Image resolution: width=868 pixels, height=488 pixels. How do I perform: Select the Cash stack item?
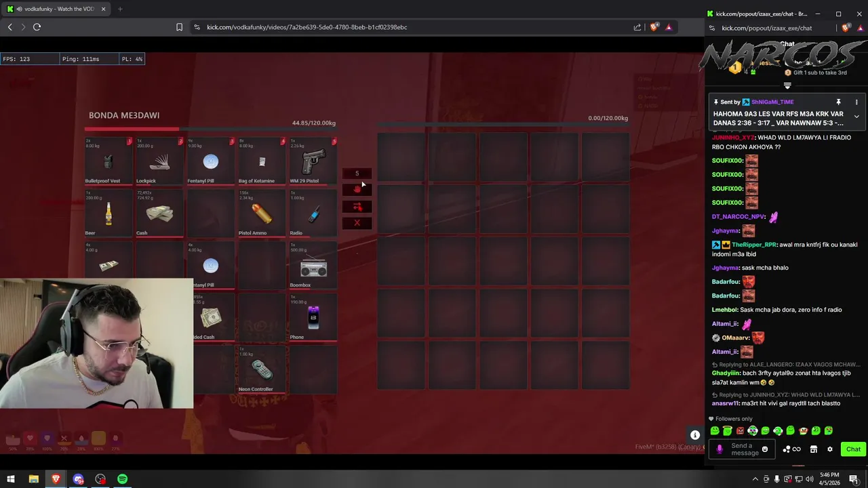tap(160, 213)
